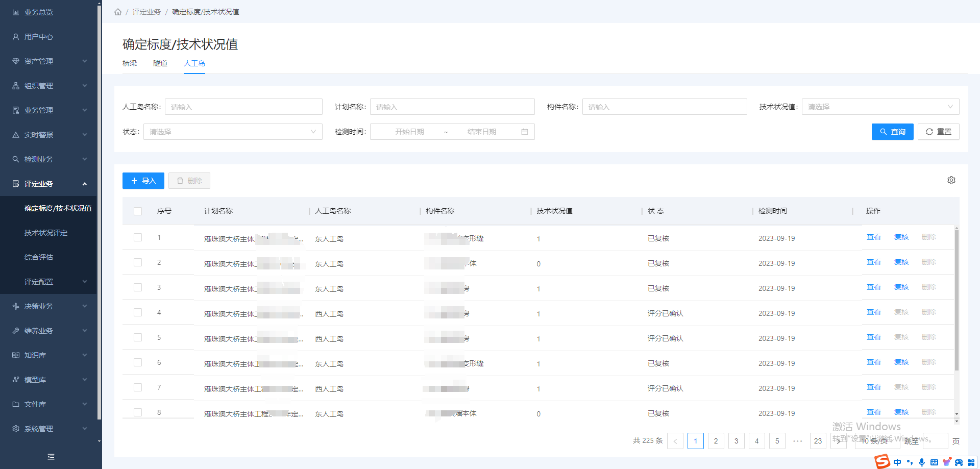The width and height of the screenshot is (980, 469).
Task: Click the home icon in breadcrumb
Action: (x=118, y=12)
